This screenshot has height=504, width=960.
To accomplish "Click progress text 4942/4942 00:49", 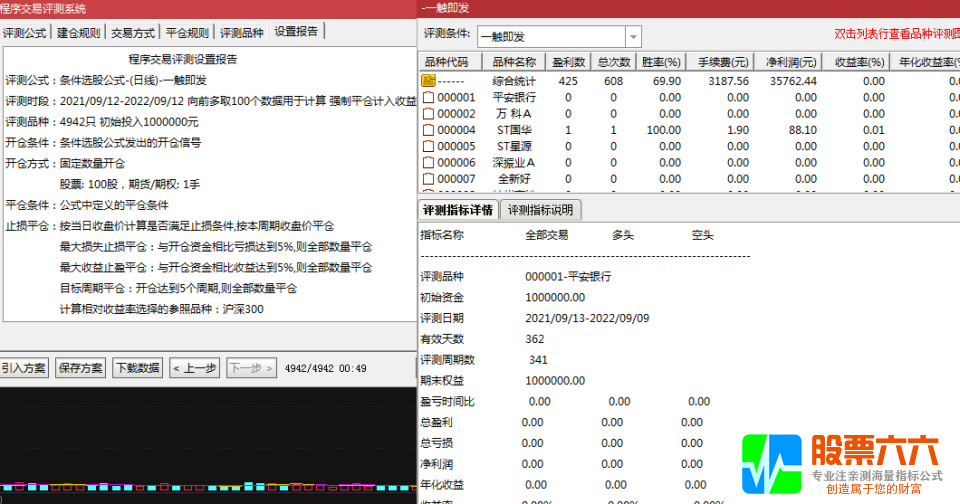I will [x=326, y=369].
